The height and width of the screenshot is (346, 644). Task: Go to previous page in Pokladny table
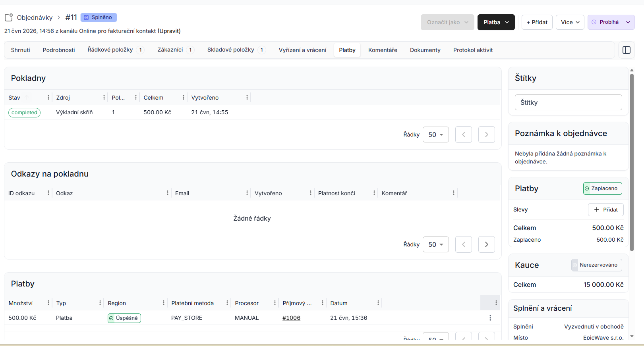(x=464, y=135)
